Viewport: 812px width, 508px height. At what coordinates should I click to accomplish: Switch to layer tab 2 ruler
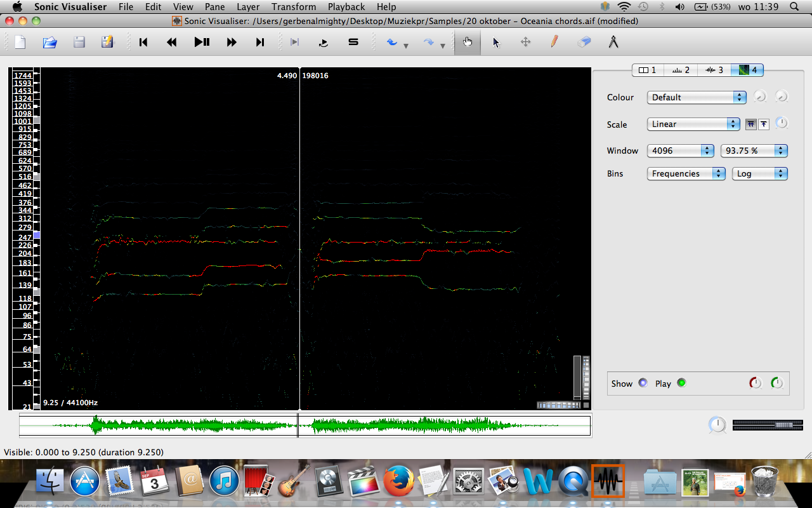(x=681, y=70)
